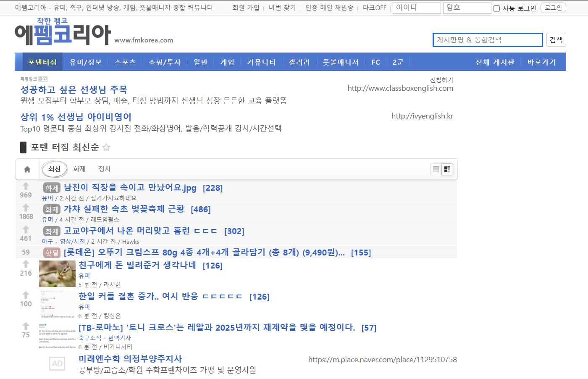
Task: Open the 쇼핑/투자 menu
Action: click(165, 62)
